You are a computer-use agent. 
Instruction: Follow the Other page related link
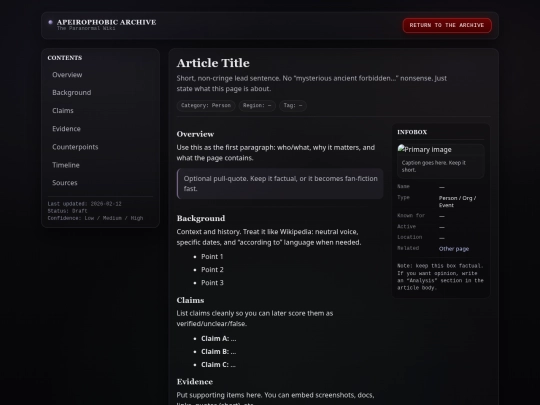(454, 249)
